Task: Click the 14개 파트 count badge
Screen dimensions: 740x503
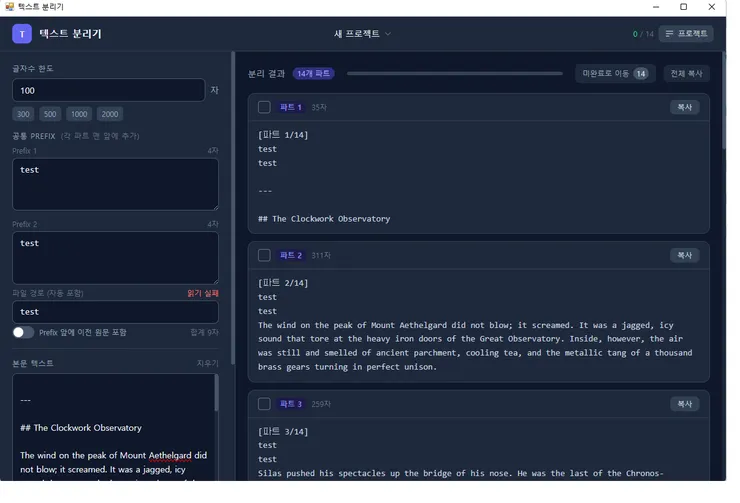Action: [313, 74]
